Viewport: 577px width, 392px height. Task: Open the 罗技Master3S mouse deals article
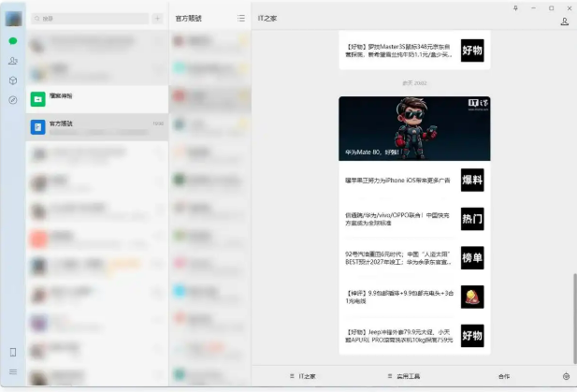pyautogui.click(x=414, y=51)
